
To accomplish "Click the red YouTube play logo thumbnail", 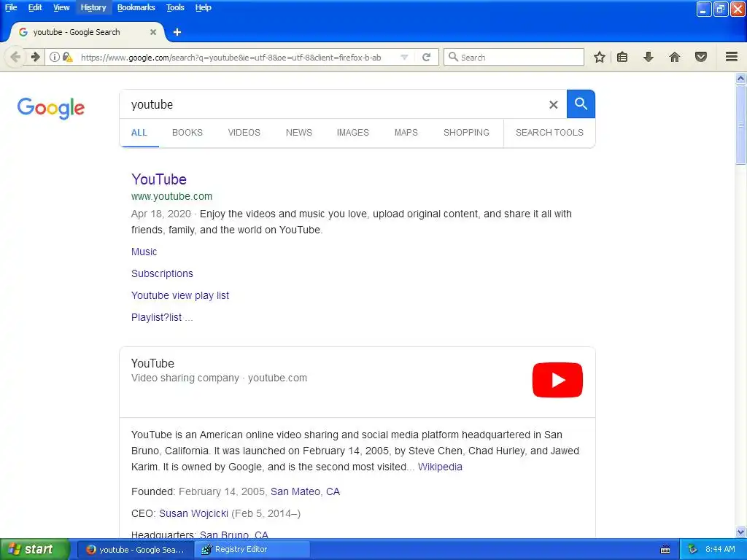I will click(x=557, y=380).
